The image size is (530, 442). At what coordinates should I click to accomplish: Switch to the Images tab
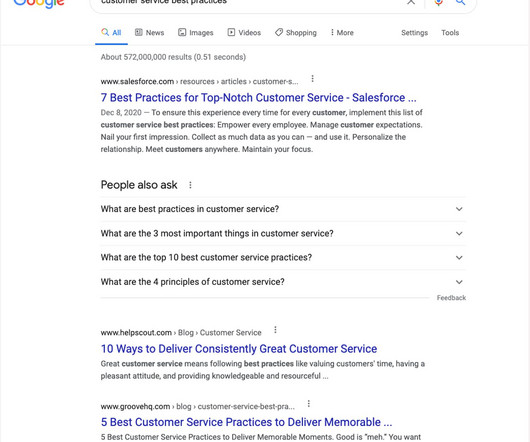[196, 33]
